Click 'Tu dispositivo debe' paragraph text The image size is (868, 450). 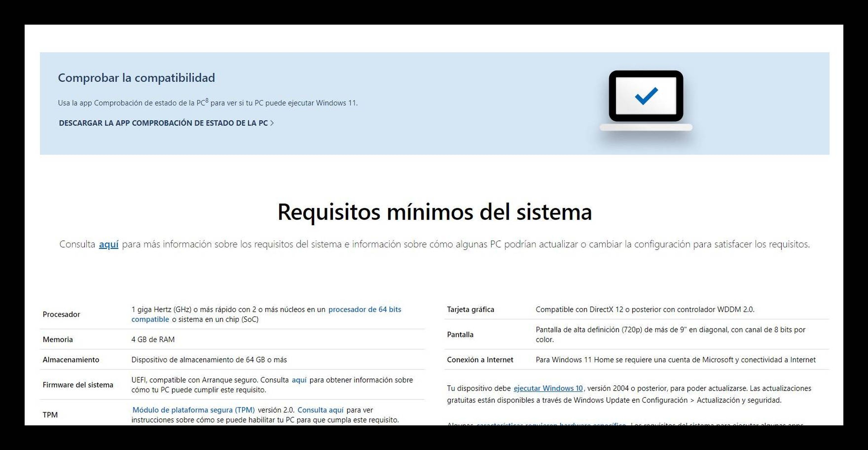pos(629,394)
